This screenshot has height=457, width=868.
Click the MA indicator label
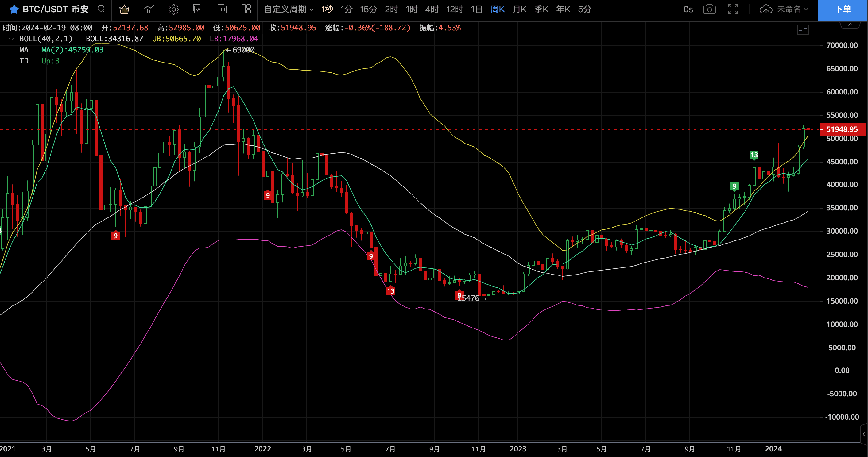click(x=24, y=50)
